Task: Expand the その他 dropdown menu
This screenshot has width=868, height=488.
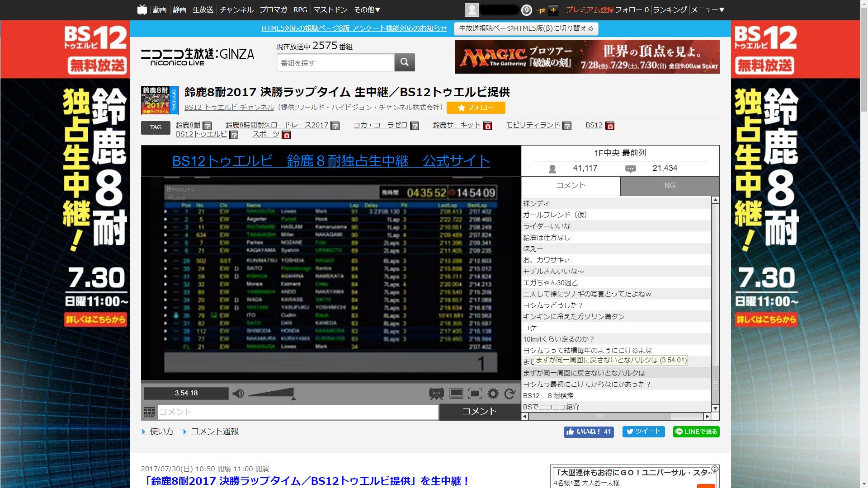Action: click(367, 9)
